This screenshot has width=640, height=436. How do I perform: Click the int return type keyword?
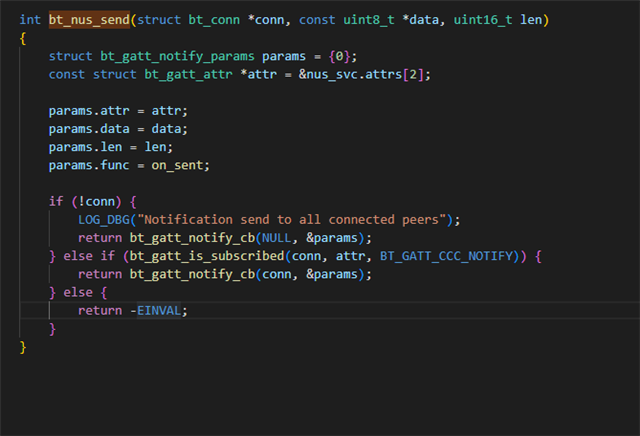pyautogui.click(x=30, y=20)
